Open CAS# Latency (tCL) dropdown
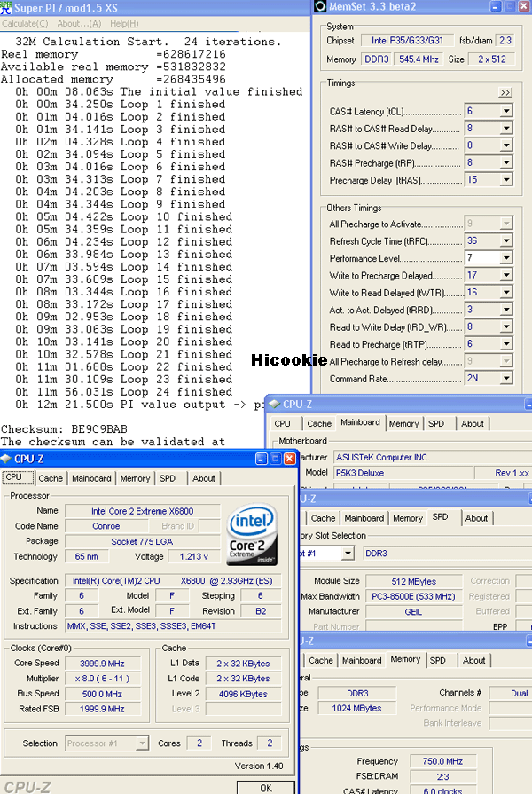The width and height of the screenshot is (532, 794). point(506,111)
